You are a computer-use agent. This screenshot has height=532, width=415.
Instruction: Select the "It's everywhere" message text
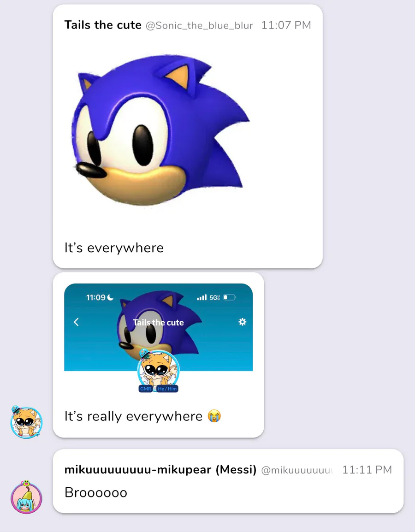(x=114, y=248)
